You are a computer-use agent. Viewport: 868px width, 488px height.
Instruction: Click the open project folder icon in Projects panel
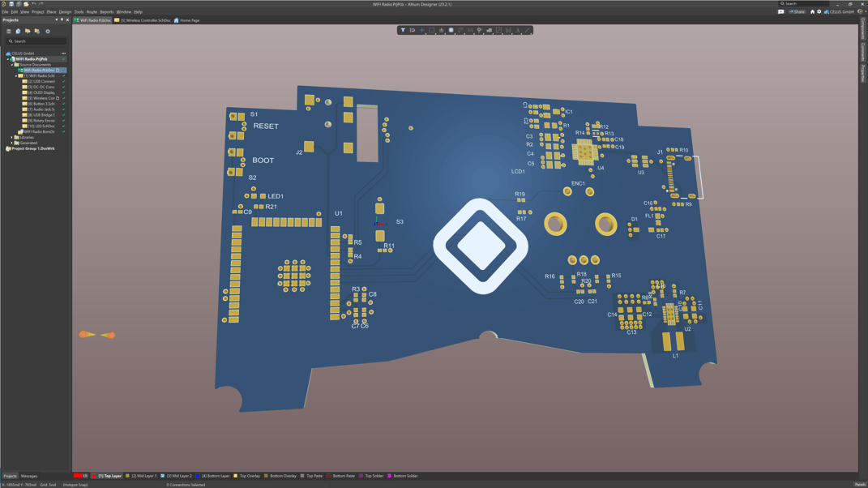click(27, 32)
